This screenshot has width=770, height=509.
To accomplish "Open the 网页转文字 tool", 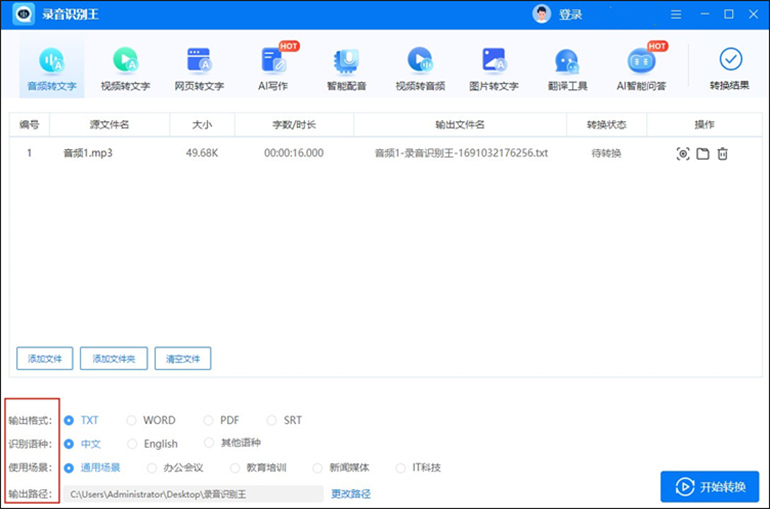I will click(x=199, y=69).
